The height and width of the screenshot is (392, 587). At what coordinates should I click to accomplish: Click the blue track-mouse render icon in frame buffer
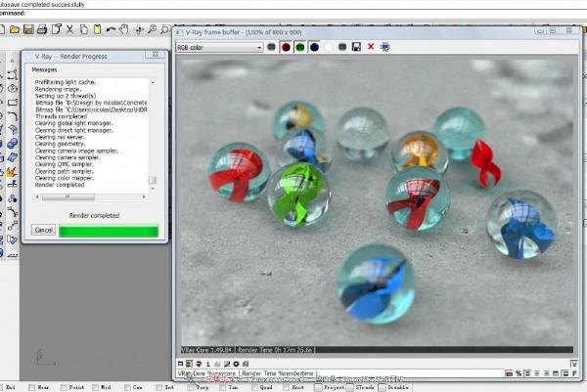click(384, 47)
